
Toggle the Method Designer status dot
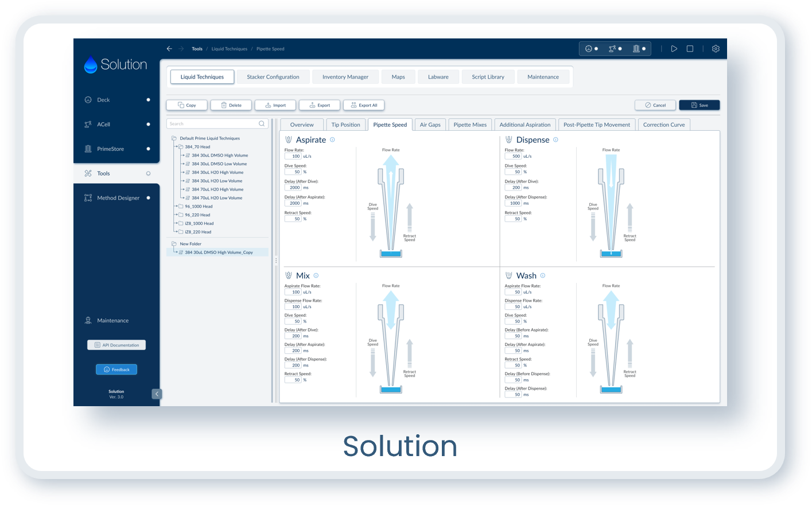coord(148,198)
